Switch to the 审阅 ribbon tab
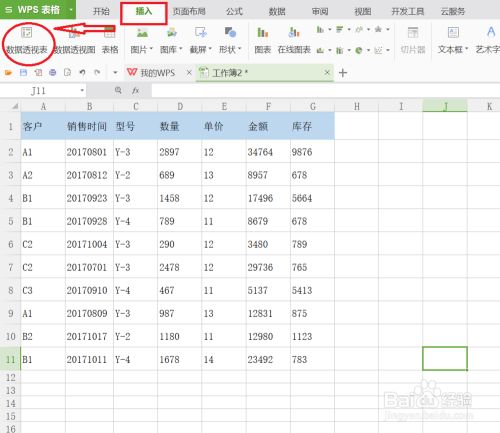 click(320, 12)
